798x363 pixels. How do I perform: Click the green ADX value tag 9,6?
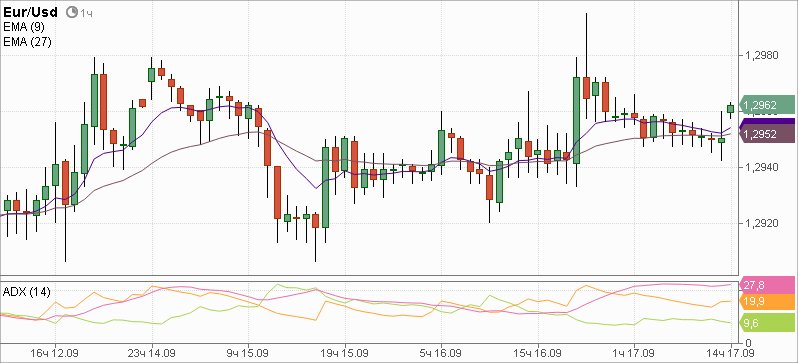tap(767, 322)
